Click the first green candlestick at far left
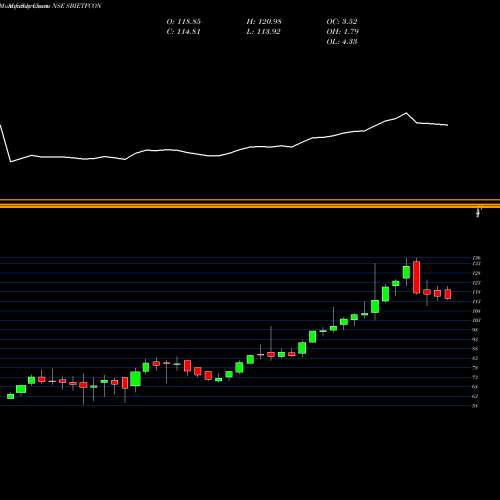 click(11, 396)
